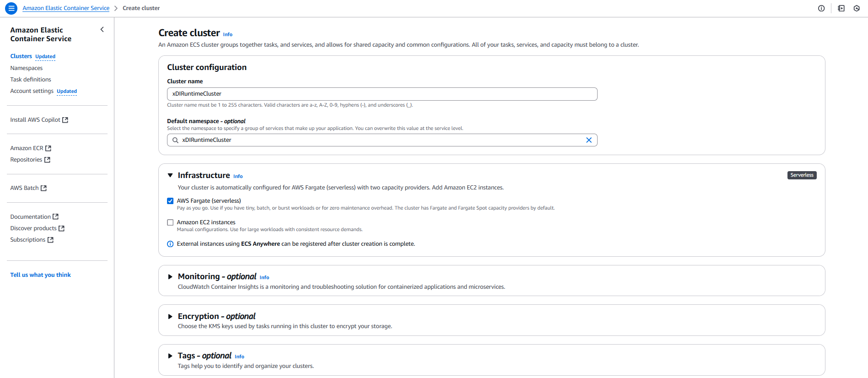Expand the Monitoring optional section

[x=170, y=277]
